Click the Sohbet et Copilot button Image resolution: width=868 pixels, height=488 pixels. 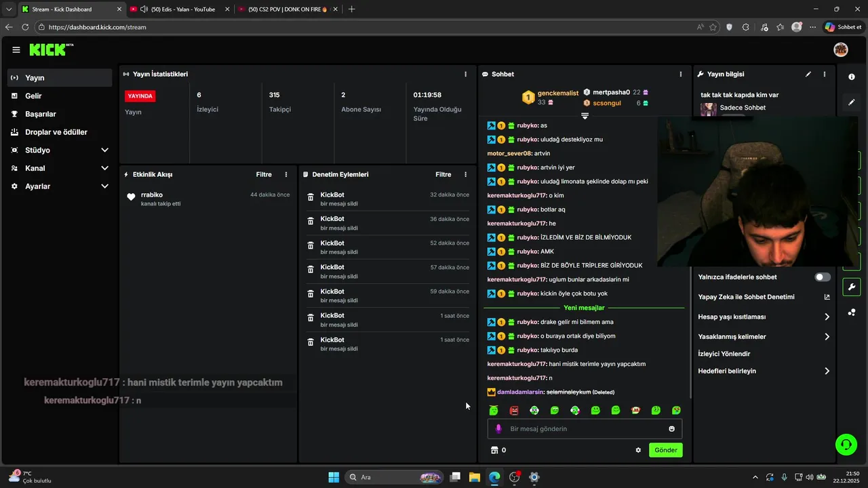[843, 27]
